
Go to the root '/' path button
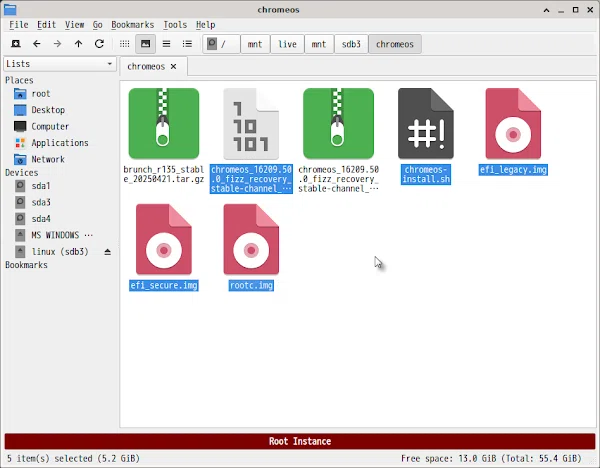pyautogui.click(x=221, y=44)
